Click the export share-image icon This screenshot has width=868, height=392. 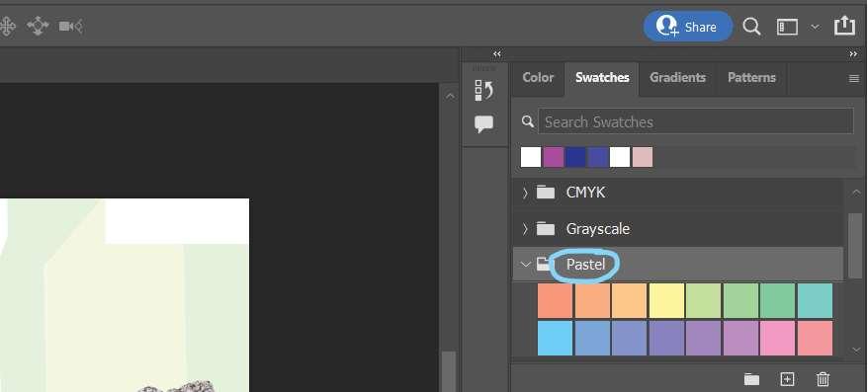point(844,26)
